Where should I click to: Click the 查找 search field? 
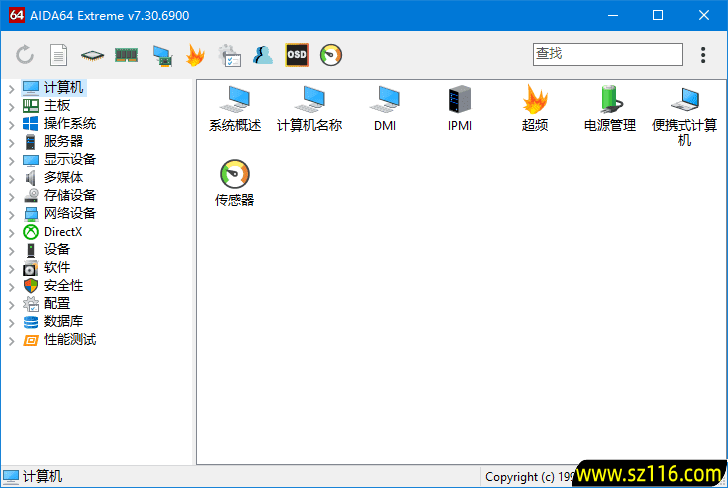[x=608, y=54]
